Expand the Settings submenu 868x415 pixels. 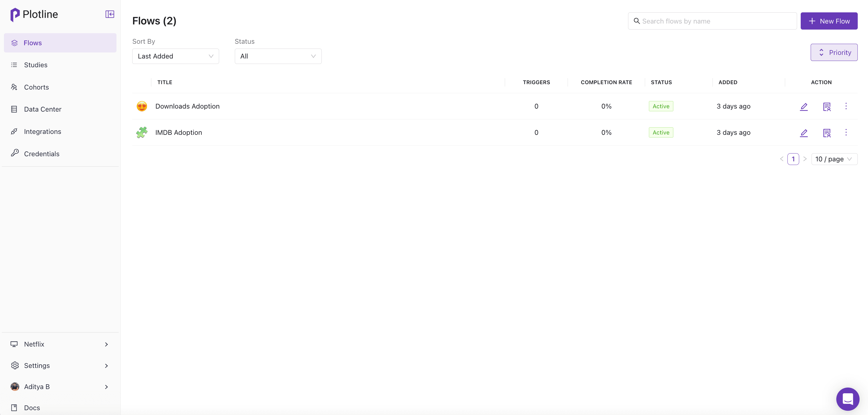point(60,366)
